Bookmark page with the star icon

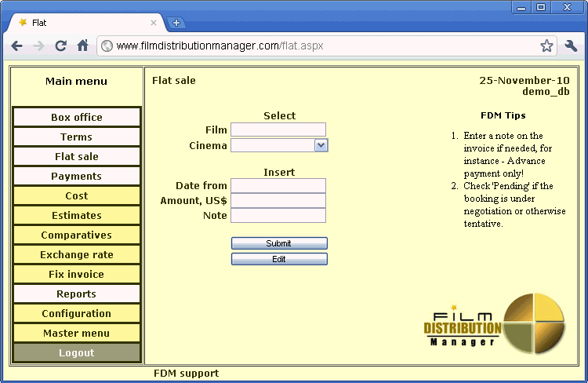(x=546, y=46)
